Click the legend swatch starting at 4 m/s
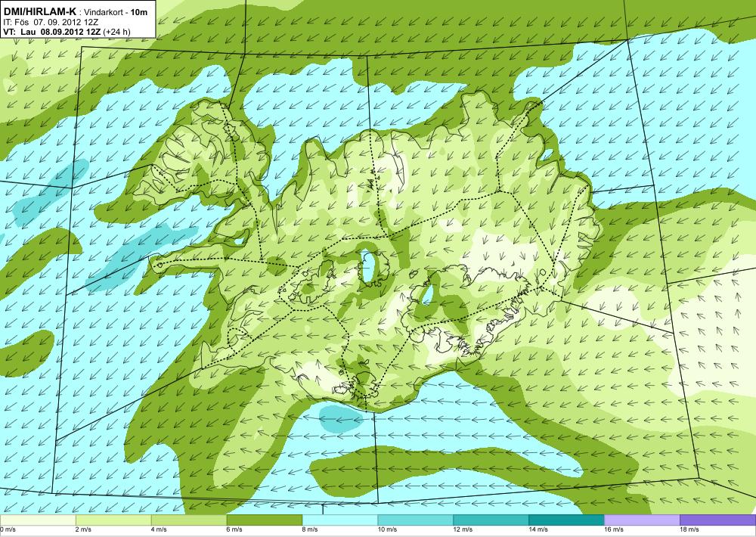 click(x=189, y=520)
